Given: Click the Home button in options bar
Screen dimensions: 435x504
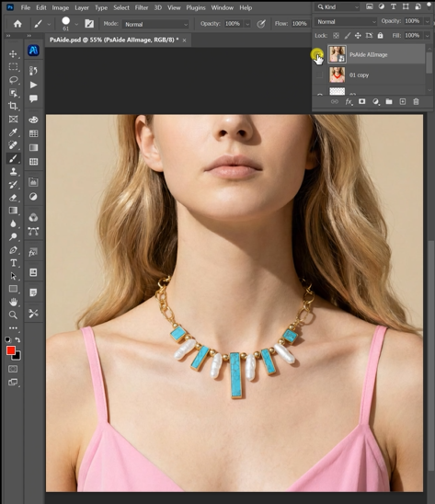Looking at the screenshot, I should click(17, 24).
